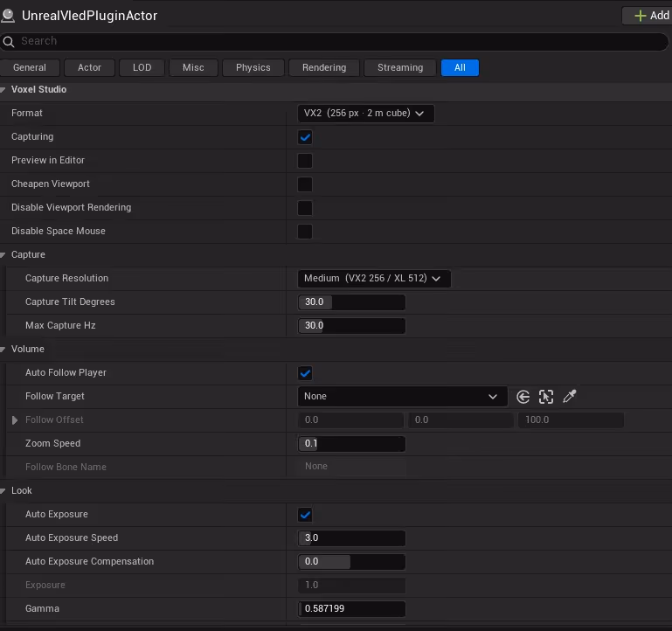Switch to the Rendering filter tab
The width and height of the screenshot is (672, 631).
[324, 67]
